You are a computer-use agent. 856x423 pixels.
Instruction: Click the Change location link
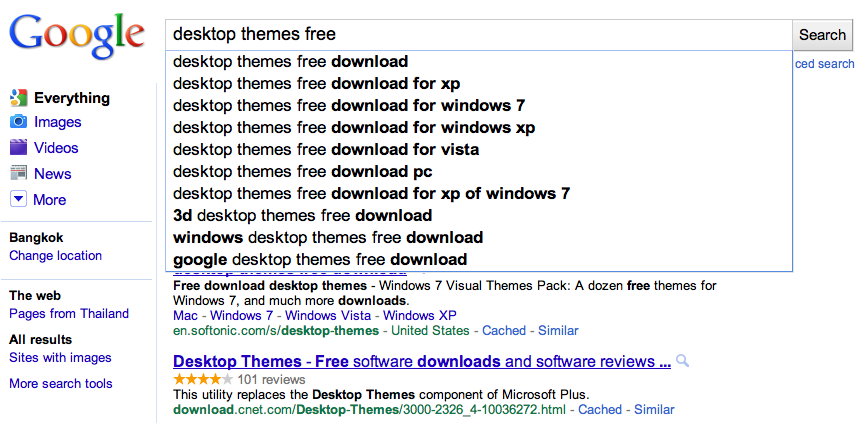[x=55, y=255]
